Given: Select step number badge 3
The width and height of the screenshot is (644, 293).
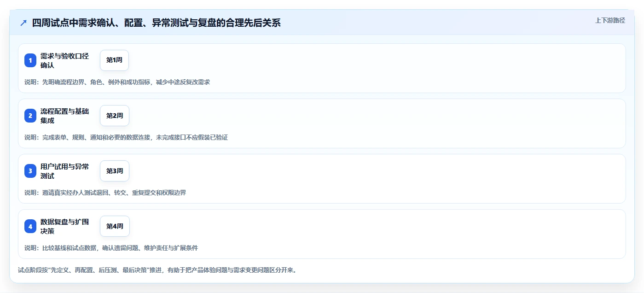Looking at the screenshot, I should click(30, 171).
